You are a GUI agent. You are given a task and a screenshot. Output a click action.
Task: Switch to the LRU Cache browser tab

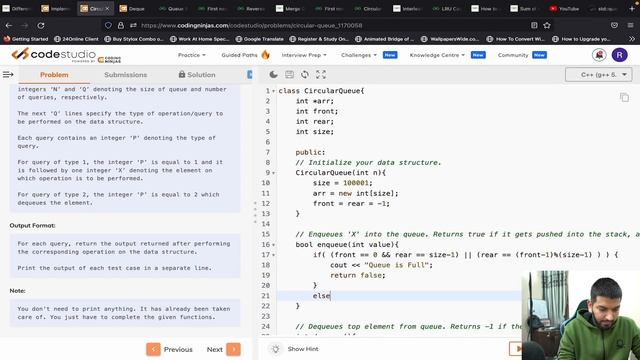tap(446, 8)
